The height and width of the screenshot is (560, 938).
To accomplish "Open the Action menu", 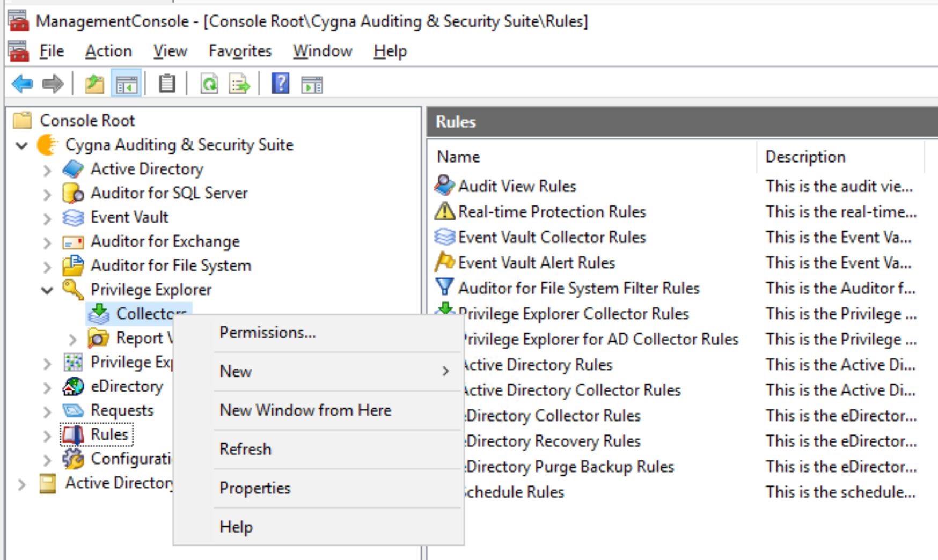I will 108,51.
